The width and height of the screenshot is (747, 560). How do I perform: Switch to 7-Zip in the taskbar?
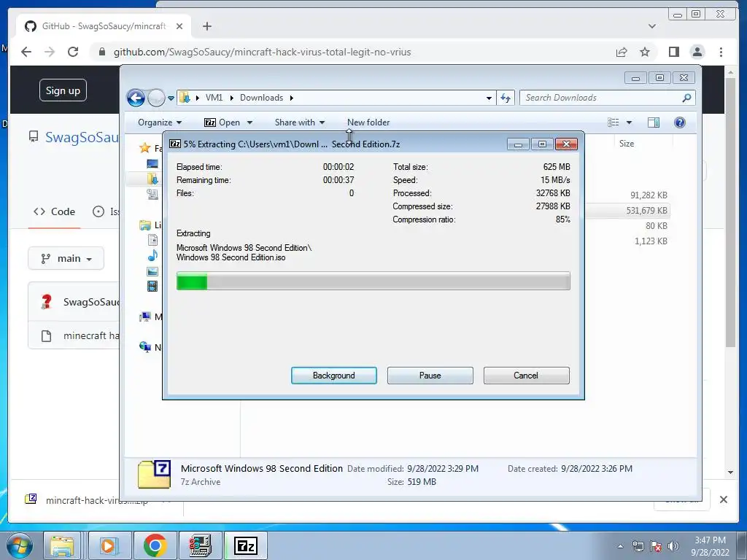[x=246, y=545]
